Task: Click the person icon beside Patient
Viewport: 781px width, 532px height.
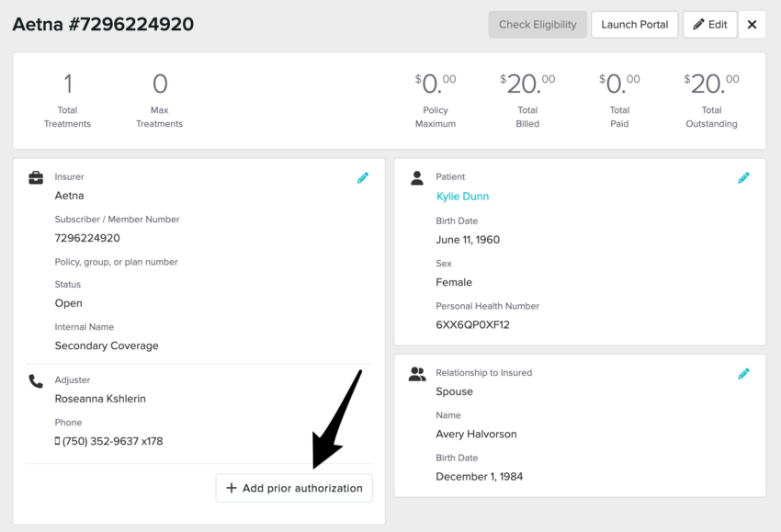Action: point(417,178)
